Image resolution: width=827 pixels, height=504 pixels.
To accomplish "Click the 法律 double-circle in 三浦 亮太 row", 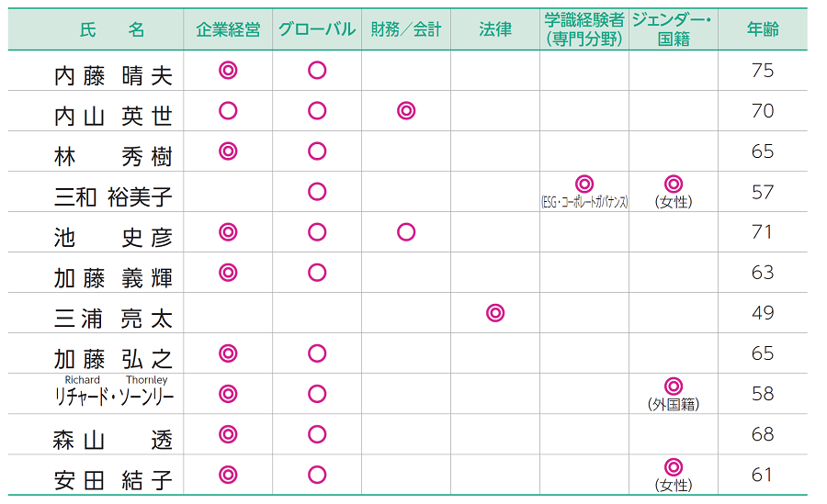I will [x=495, y=313].
